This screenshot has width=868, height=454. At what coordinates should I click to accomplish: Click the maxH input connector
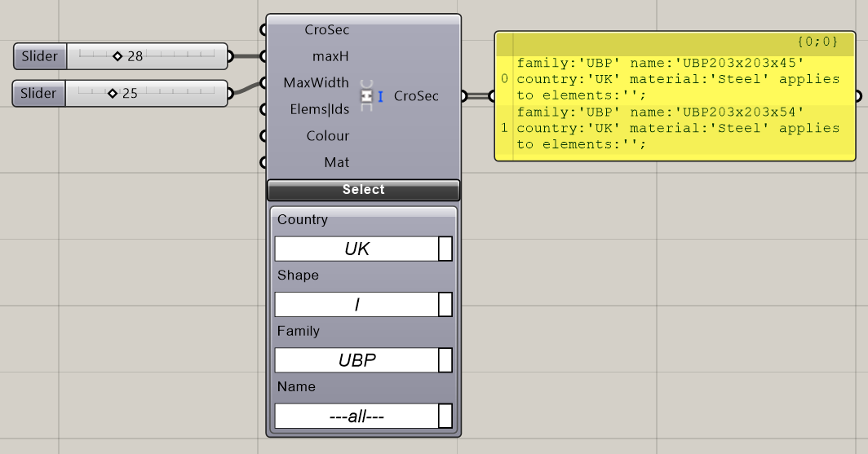(263, 56)
